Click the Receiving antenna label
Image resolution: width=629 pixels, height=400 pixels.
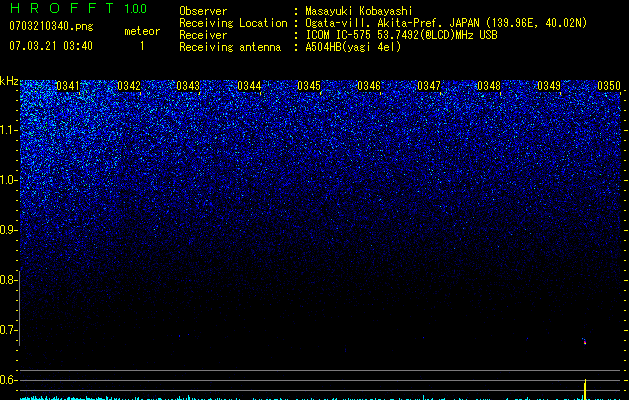(x=230, y=47)
